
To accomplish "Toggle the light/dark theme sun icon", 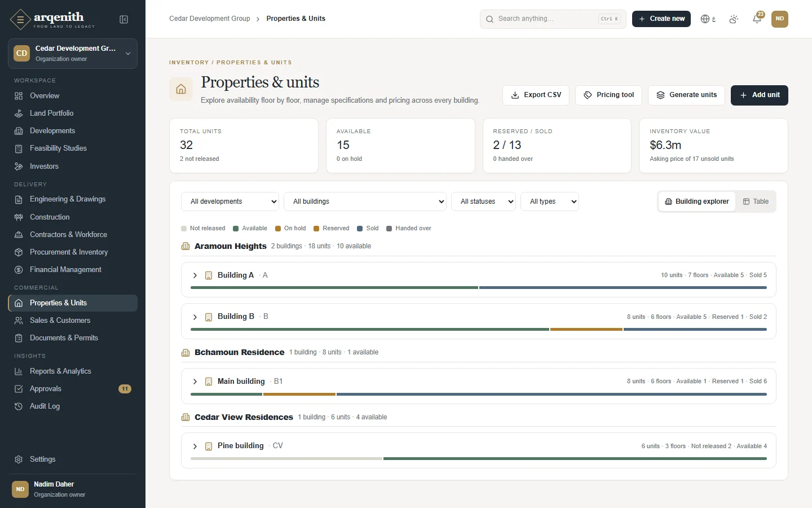I will coord(734,19).
